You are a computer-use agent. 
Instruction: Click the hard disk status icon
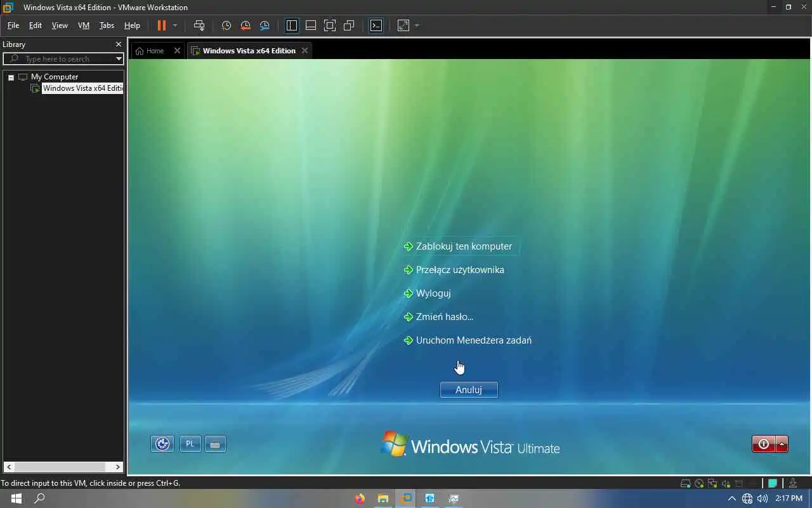pyautogui.click(x=685, y=483)
